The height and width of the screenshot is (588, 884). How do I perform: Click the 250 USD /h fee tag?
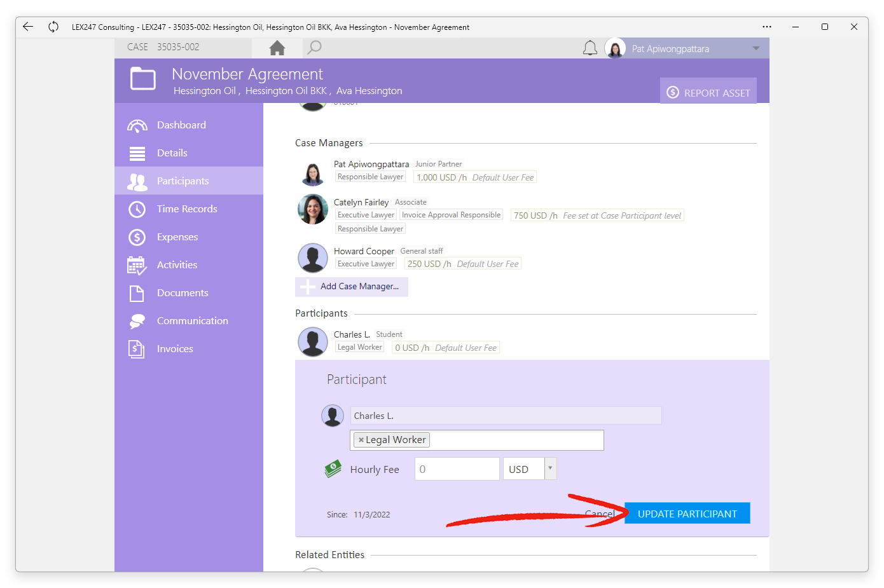click(x=463, y=264)
